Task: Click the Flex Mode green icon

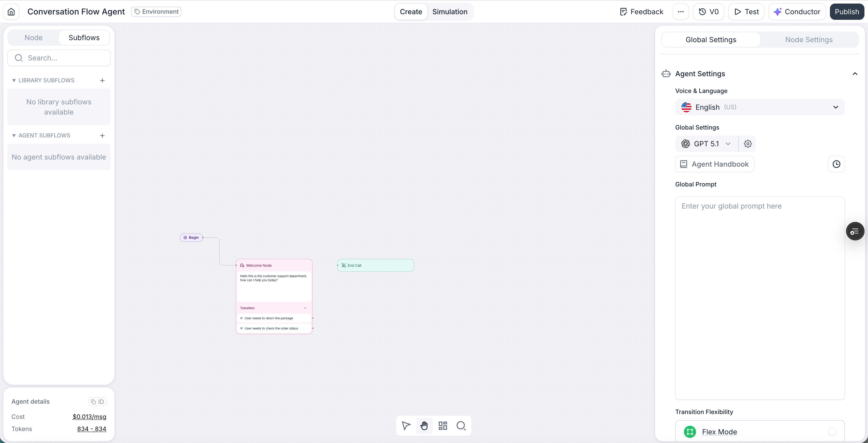Action: (x=689, y=432)
